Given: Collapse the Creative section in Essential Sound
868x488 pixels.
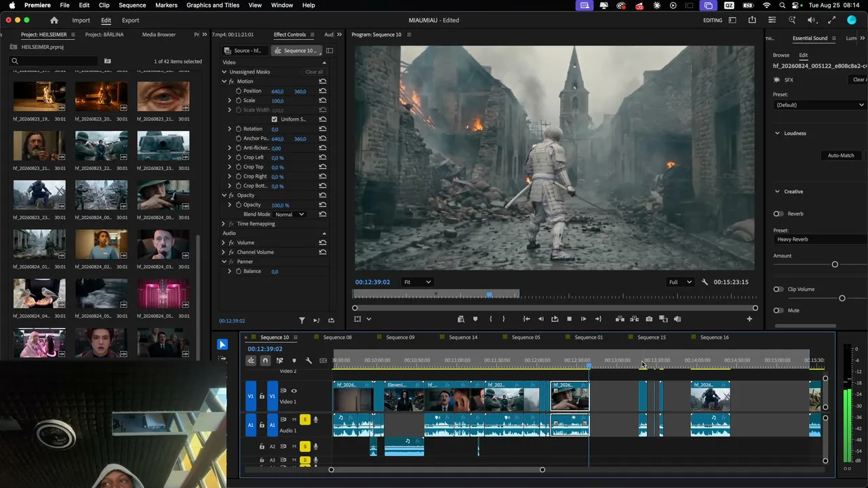Looking at the screenshot, I should 777,192.
